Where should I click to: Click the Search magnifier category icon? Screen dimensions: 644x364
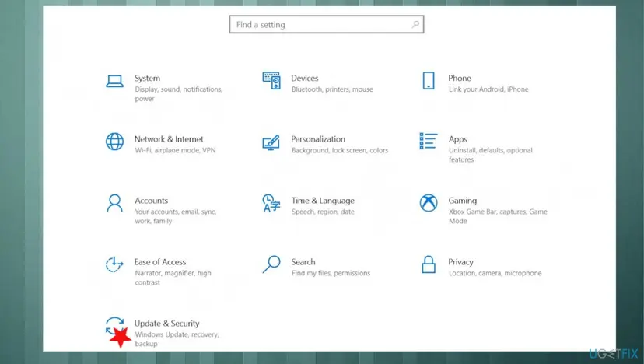(x=271, y=264)
